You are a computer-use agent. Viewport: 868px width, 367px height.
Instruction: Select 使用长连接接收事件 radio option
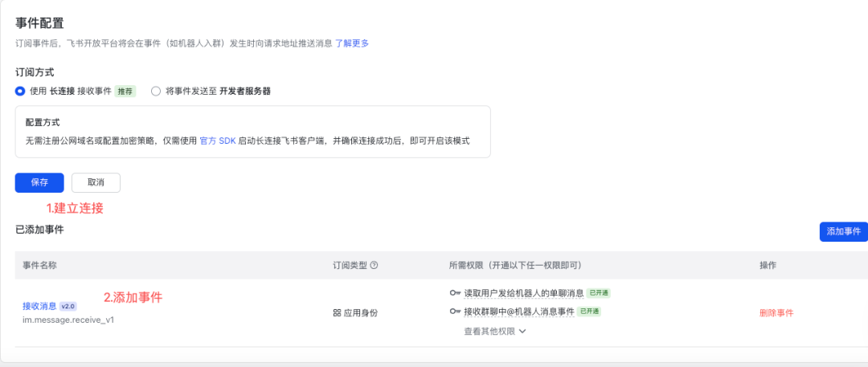click(x=20, y=91)
